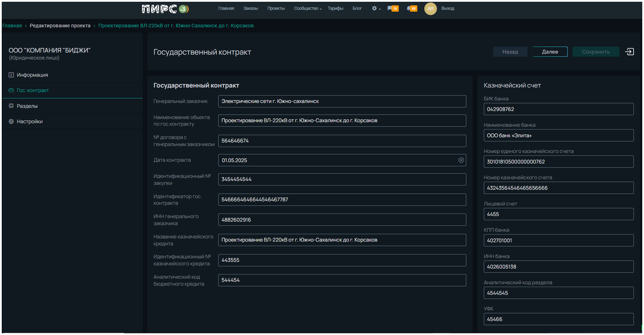Click the Выход link
The width and height of the screenshot is (644, 335).
point(448,8)
